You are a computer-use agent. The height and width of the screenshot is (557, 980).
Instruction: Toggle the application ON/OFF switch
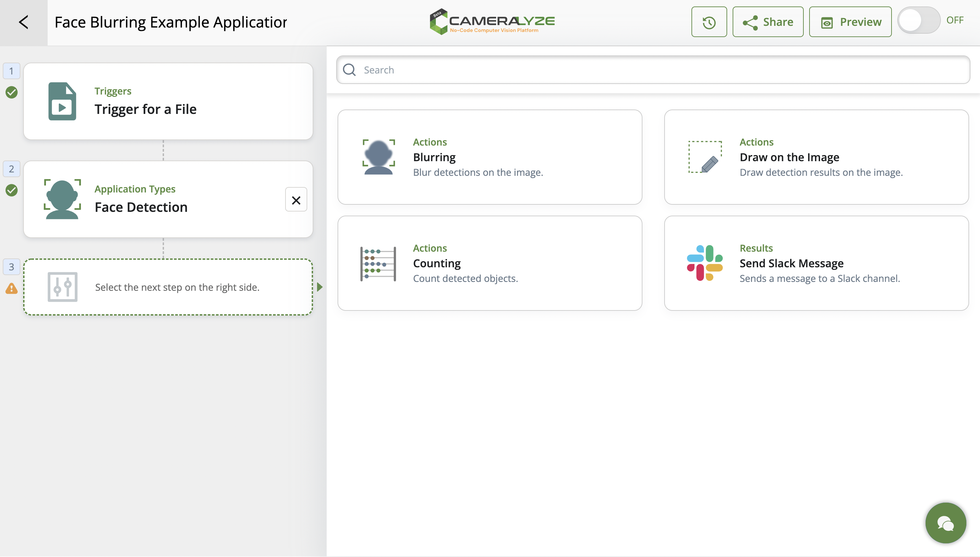tap(918, 21)
